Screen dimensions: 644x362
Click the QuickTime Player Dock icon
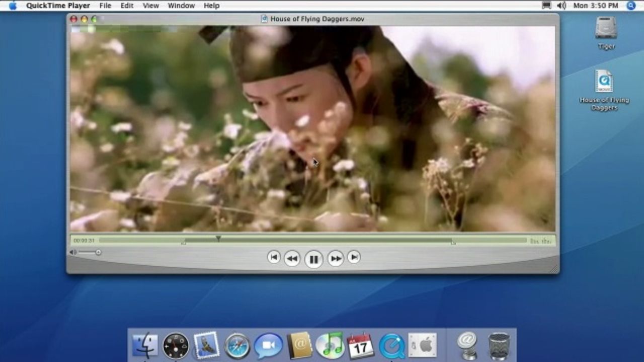pos(391,346)
